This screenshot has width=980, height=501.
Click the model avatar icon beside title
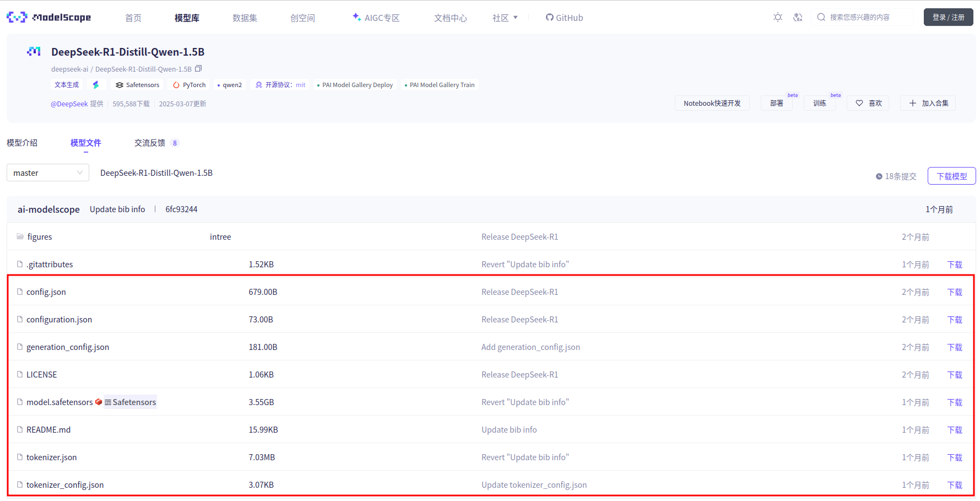tap(34, 51)
